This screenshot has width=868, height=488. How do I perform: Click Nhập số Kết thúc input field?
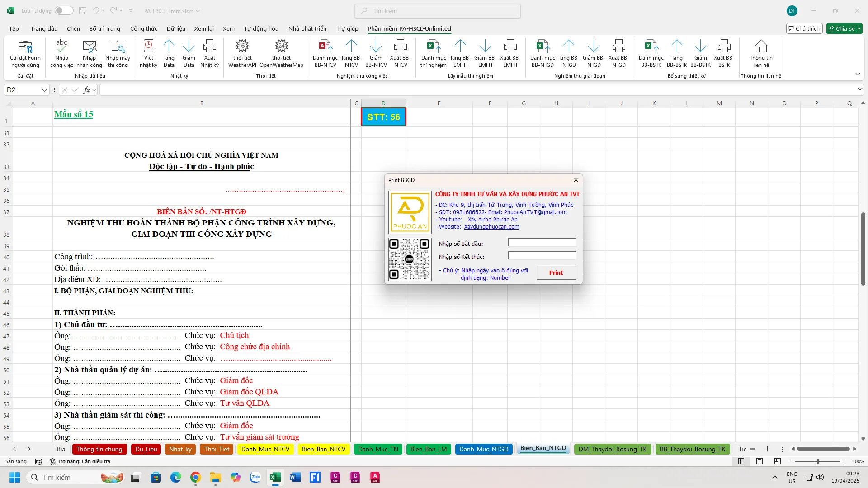pos(542,256)
